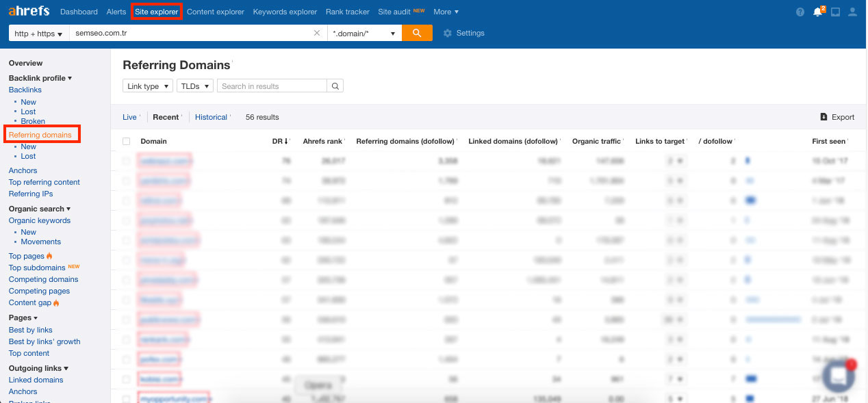Viewport: 868px width, 403px height.
Task: Open Keywords explorer
Action: pyautogui.click(x=285, y=12)
